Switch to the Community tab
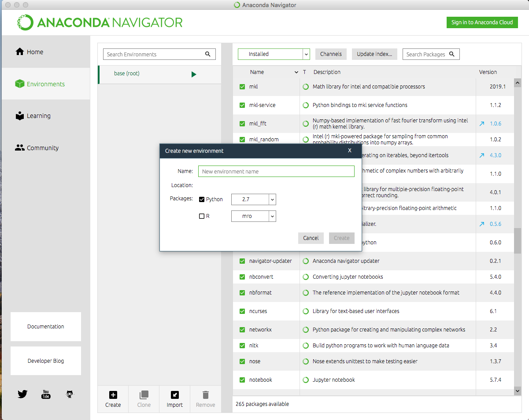 click(x=46, y=148)
